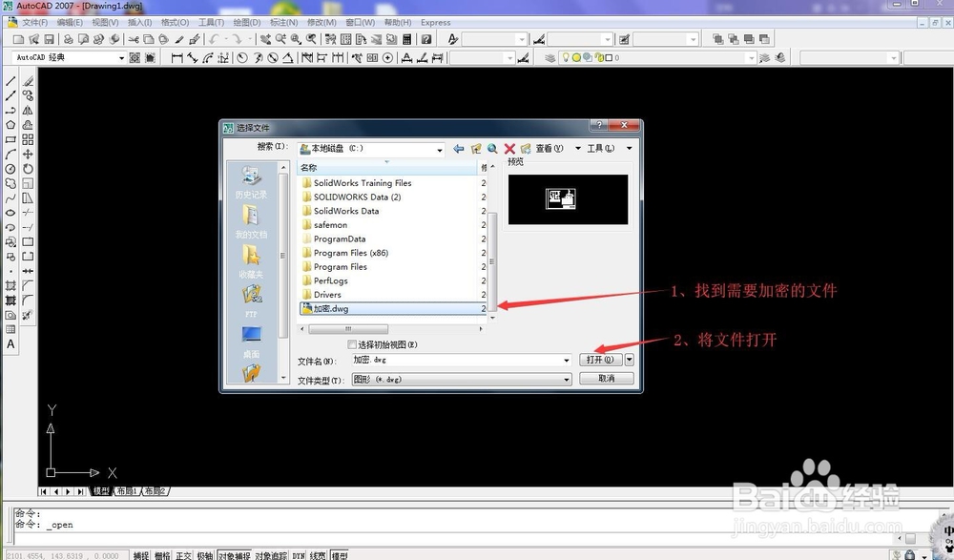Select the Explode modify tool

(x=28, y=315)
